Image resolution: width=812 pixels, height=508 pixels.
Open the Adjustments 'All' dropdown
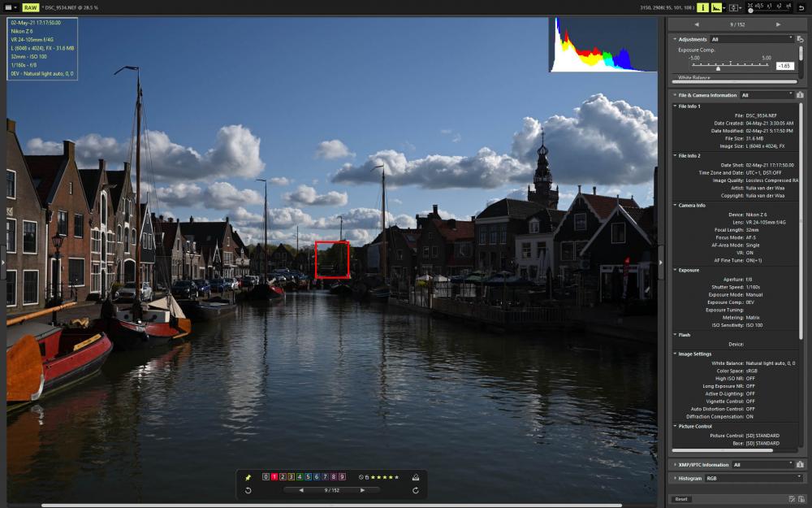pos(752,39)
